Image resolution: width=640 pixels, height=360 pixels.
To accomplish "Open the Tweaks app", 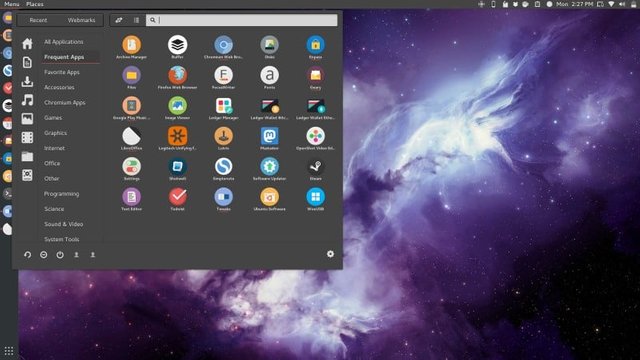I will pyautogui.click(x=224, y=197).
